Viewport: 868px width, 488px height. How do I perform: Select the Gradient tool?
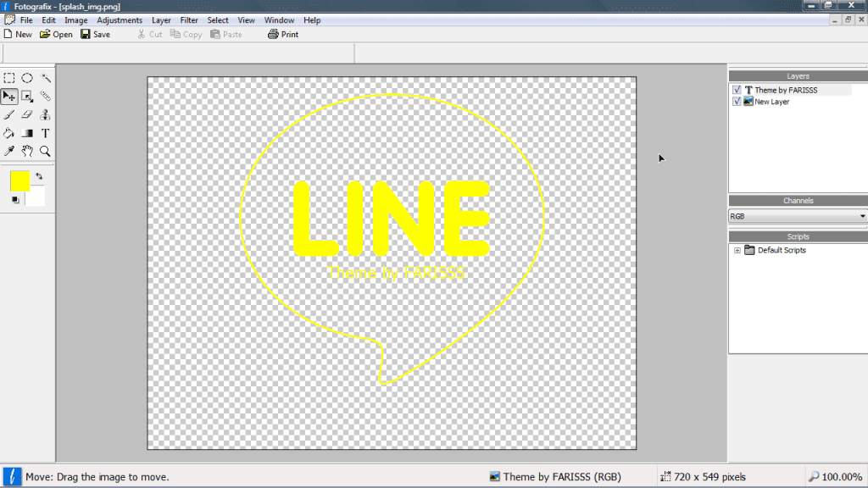(27, 133)
